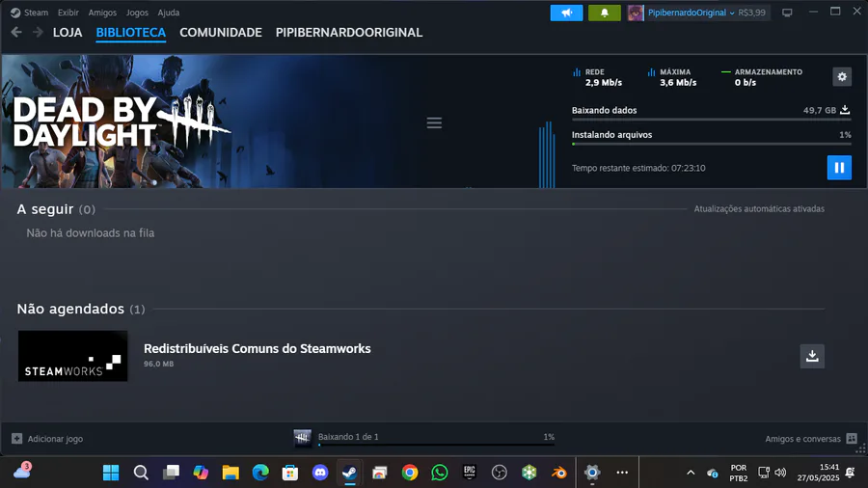The width and height of the screenshot is (868, 488).
Task: Open the notifications bell
Action: (x=605, y=13)
